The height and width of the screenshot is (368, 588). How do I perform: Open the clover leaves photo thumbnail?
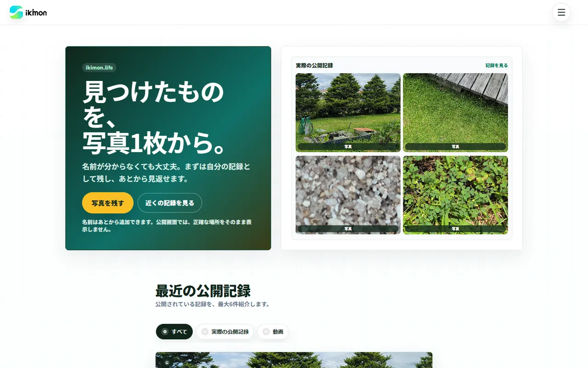click(456, 195)
